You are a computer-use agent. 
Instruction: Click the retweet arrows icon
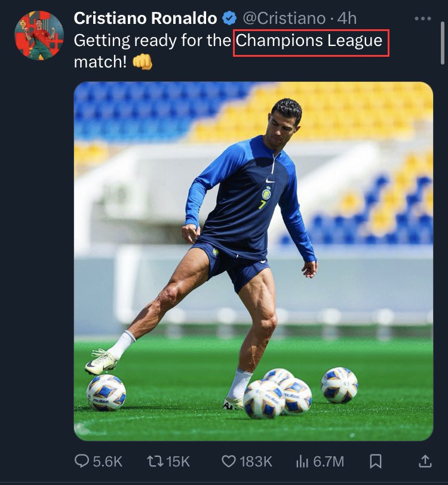155,461
